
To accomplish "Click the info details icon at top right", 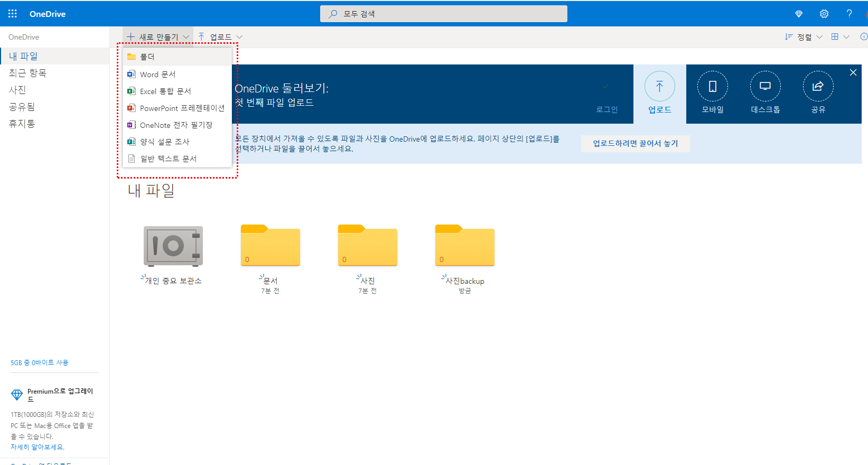I will 864,37.
